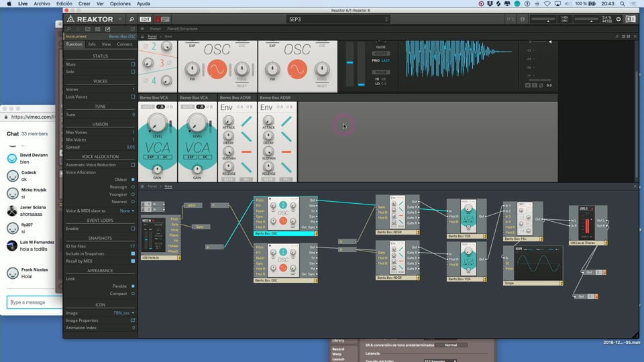Close the structure view pane

(x=635, y=186)
